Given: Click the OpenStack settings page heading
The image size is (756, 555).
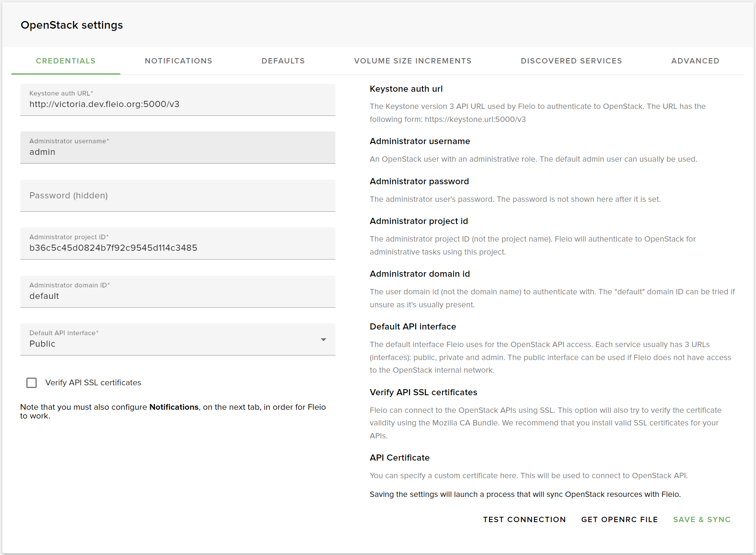Looking at the screenshot, I should [72, 25].
